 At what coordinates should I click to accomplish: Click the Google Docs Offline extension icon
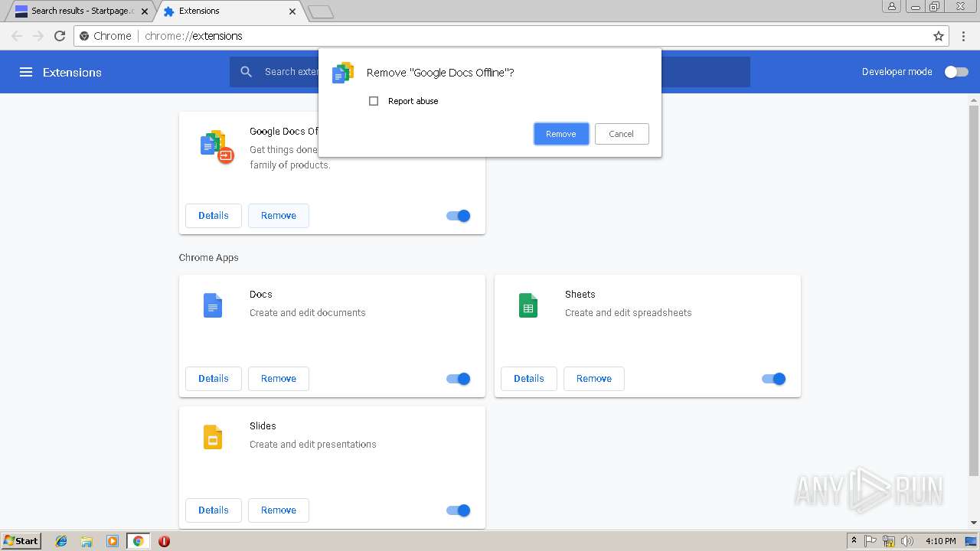(x=217, y=147)
